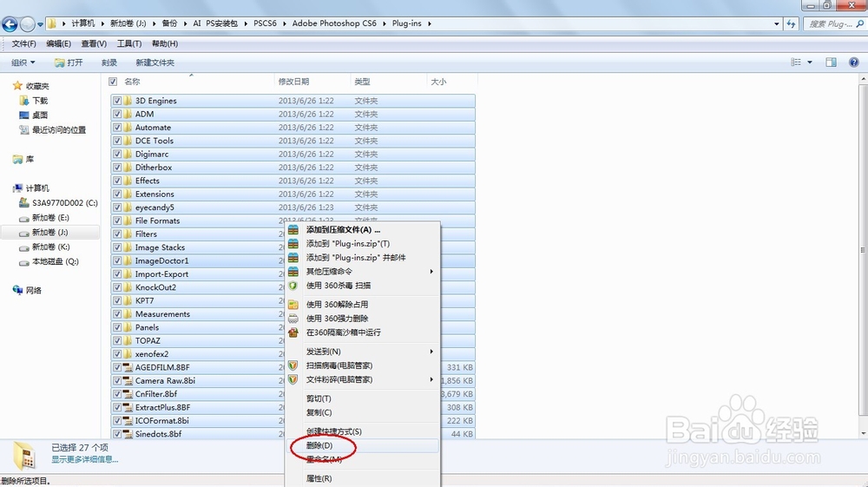Click 新建文件夹 toolbar button
Viewport: 868px width, 487px height.
(x=155, y=63)
